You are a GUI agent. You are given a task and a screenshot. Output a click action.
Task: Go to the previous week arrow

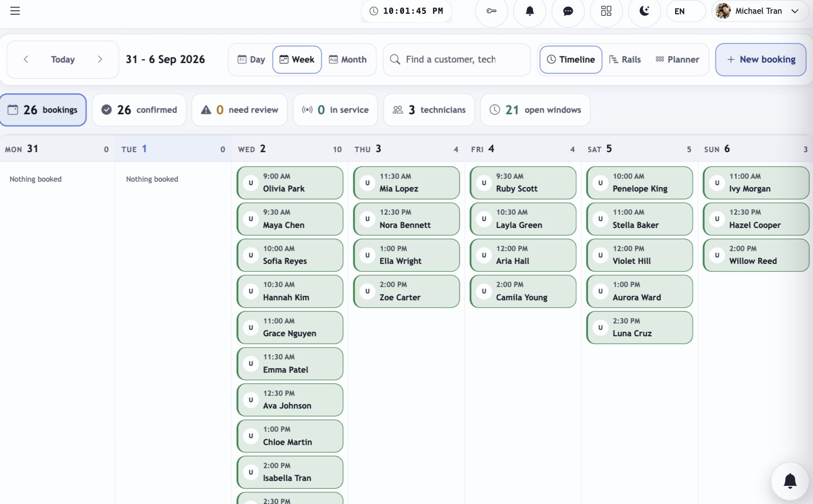click(26, 59)
